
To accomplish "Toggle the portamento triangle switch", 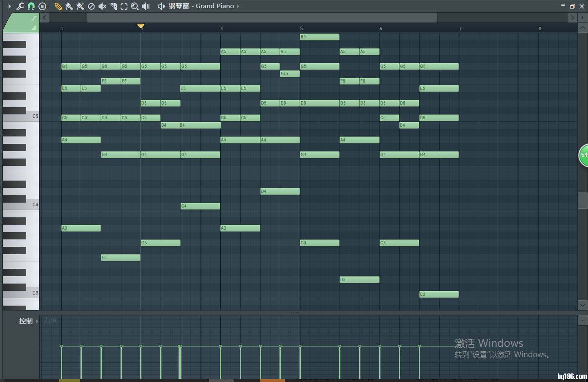I will (x=34, y=28).
